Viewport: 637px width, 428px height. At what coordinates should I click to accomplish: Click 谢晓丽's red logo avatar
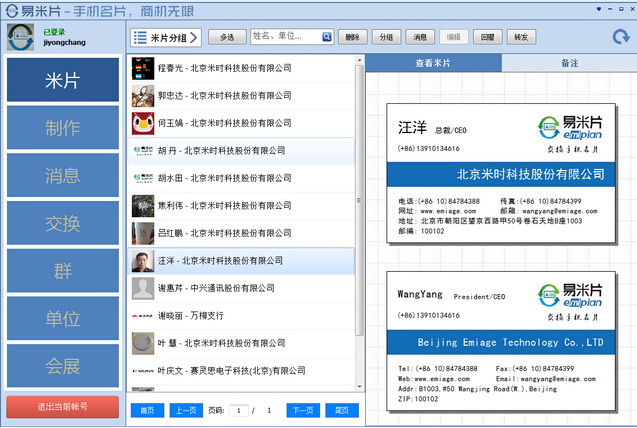[143, 316]
